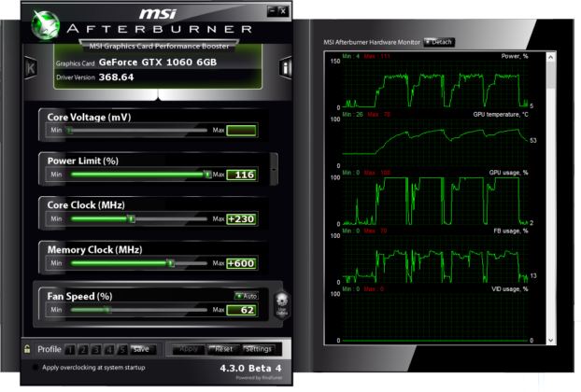Collapse the graphics card info panel notch
This screenshot has width=581, height=392.
159,94
